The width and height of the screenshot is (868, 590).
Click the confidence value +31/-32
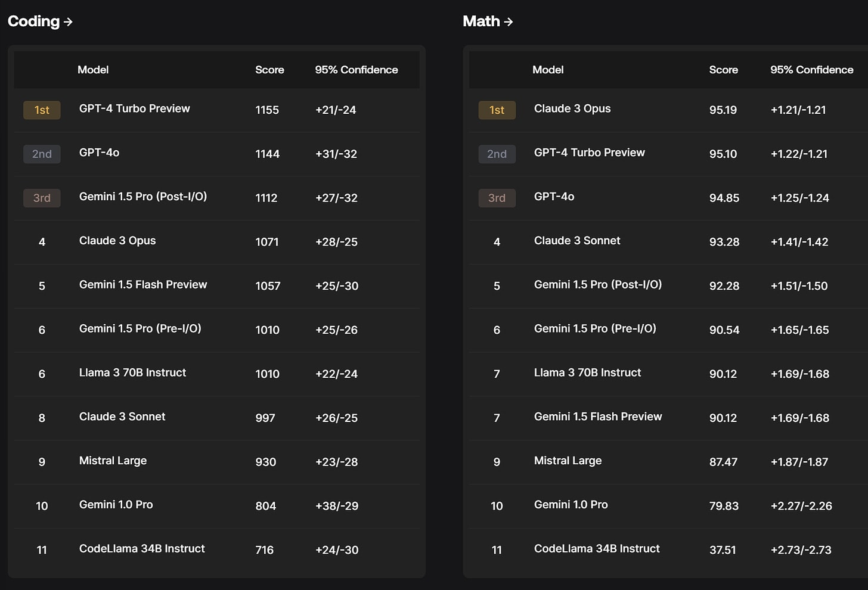[x=336, y=154]
